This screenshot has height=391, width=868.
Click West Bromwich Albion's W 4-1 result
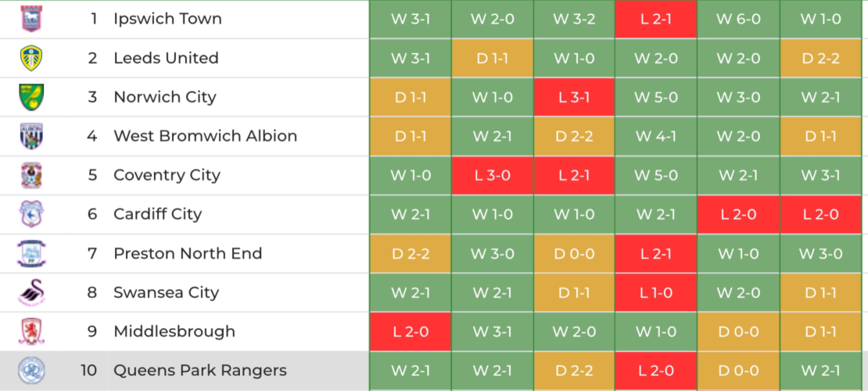pos(655,136)
